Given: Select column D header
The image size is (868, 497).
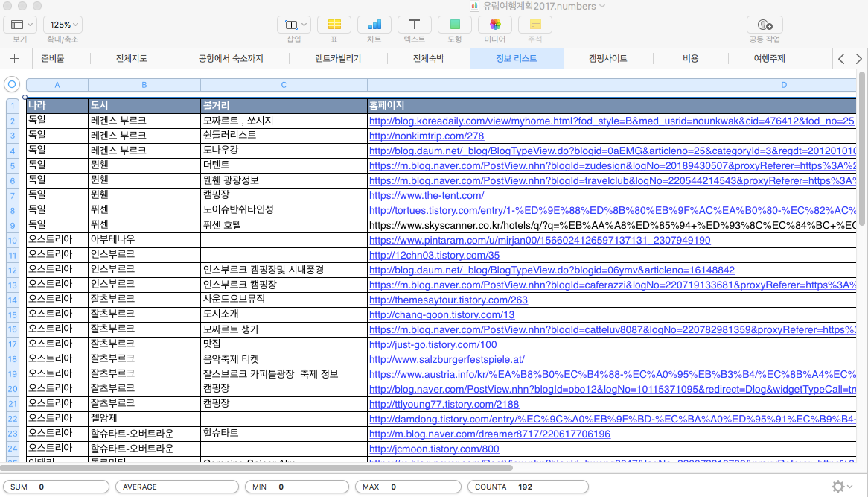Looking at the screenshot, I should click(612, 85).
